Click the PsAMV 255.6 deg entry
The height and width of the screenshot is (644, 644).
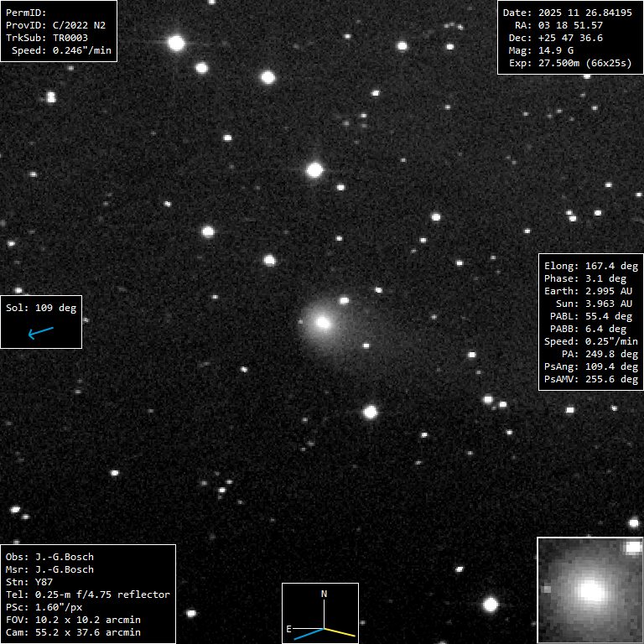[590, 379]
